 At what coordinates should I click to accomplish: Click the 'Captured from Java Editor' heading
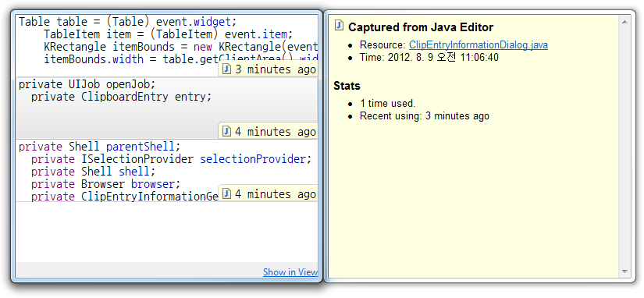(421, 27)
